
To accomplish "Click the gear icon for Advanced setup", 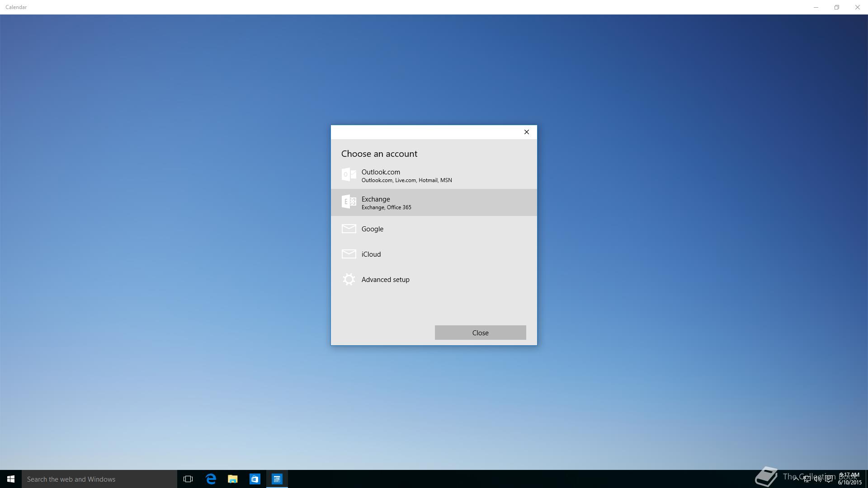I will (x=349, y=279).
